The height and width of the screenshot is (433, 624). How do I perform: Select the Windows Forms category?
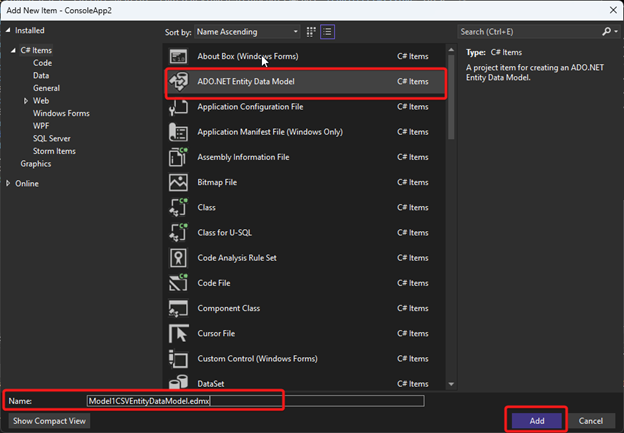click(x=62, y=114)
